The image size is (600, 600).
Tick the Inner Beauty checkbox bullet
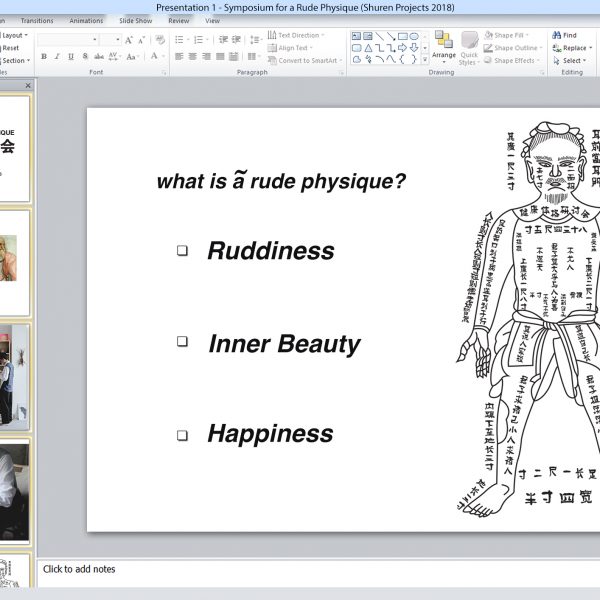[x=182, y=341]
